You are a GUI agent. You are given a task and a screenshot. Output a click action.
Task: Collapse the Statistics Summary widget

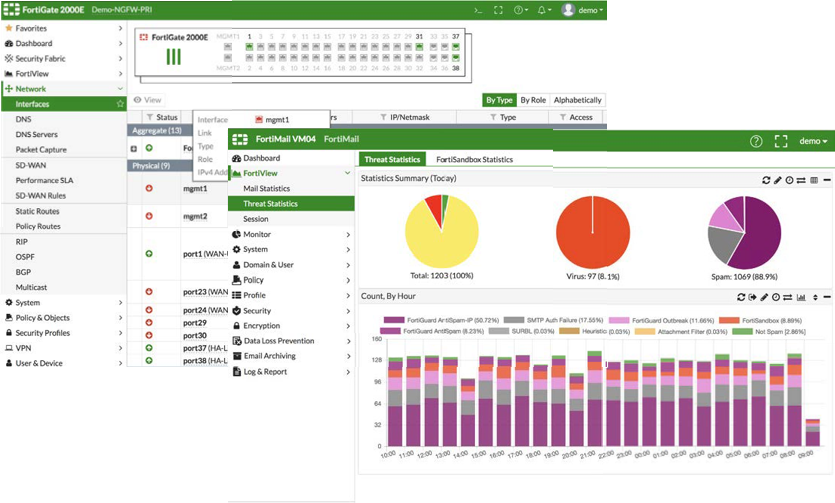[827, 180]
